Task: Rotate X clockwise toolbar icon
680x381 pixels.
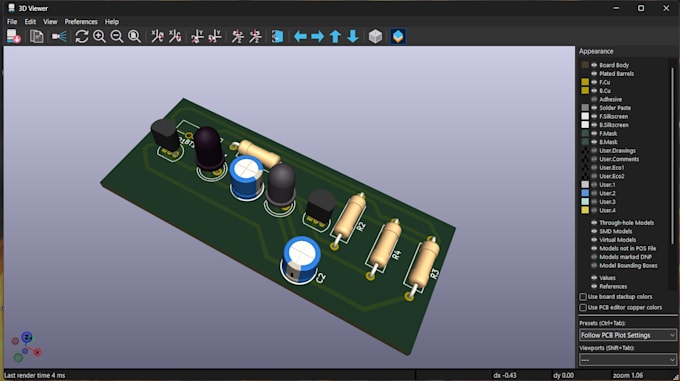Action: (x=157, y=36)
